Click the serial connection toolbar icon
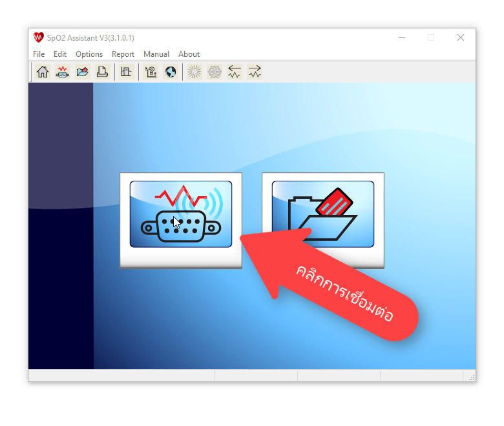This screenshot has height=426, width=504. 63,72
